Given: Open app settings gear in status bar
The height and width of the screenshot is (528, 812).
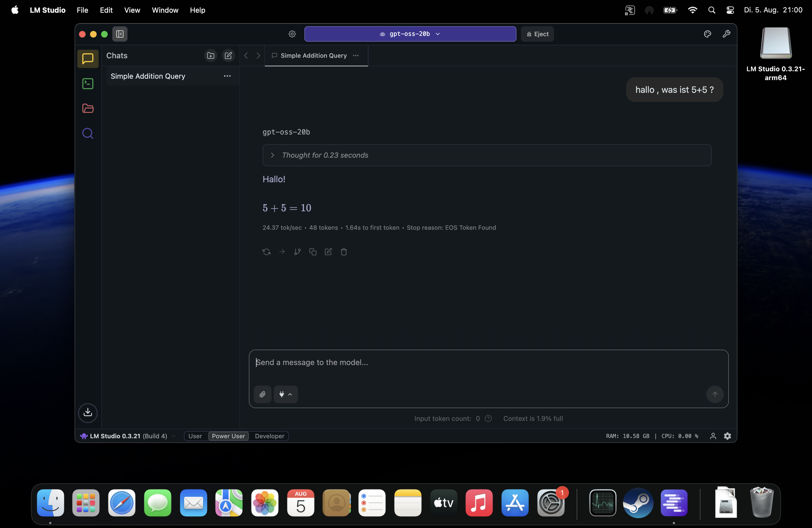Looking at the screenshot, I should pyautogui.click(x=727, y=436).
